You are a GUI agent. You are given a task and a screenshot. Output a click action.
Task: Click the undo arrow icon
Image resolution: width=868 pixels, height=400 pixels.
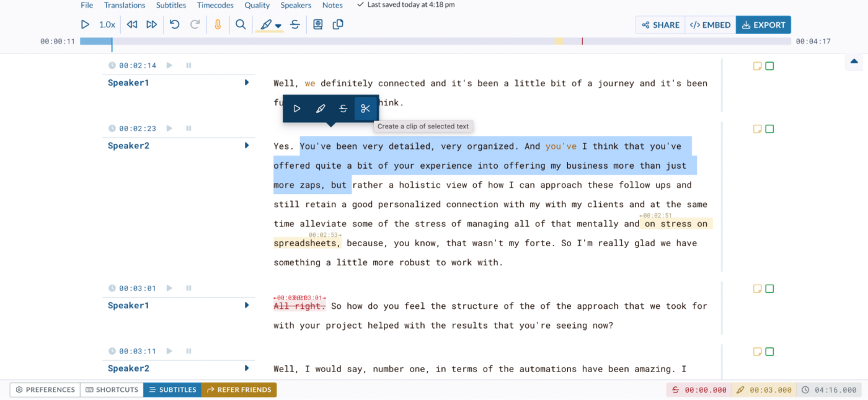[175, 25]
